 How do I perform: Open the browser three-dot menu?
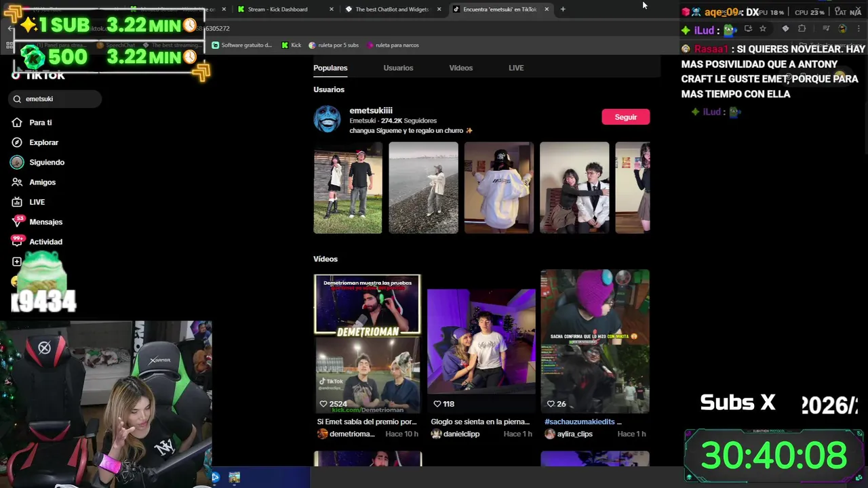[x=858, y=28]
